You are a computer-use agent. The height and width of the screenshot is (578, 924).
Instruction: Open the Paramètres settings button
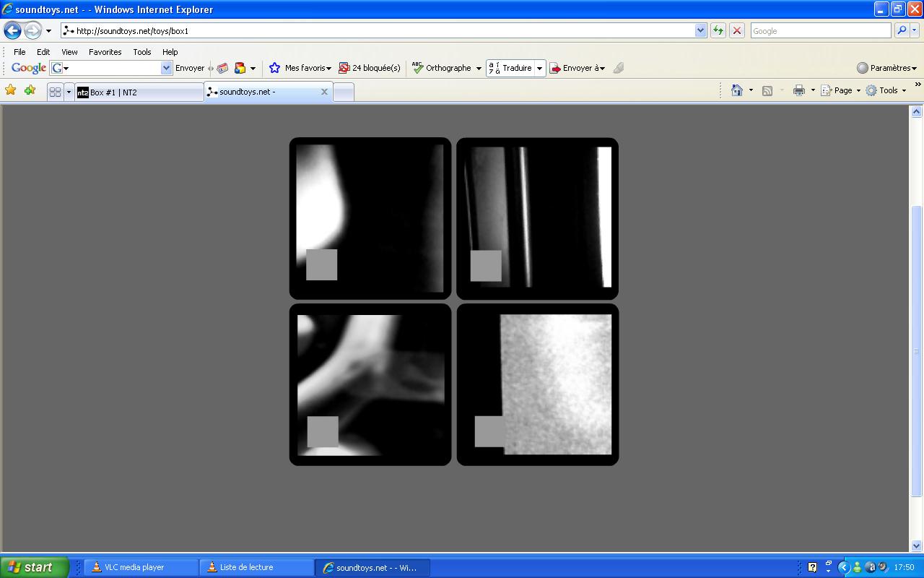tap(886, 68)
